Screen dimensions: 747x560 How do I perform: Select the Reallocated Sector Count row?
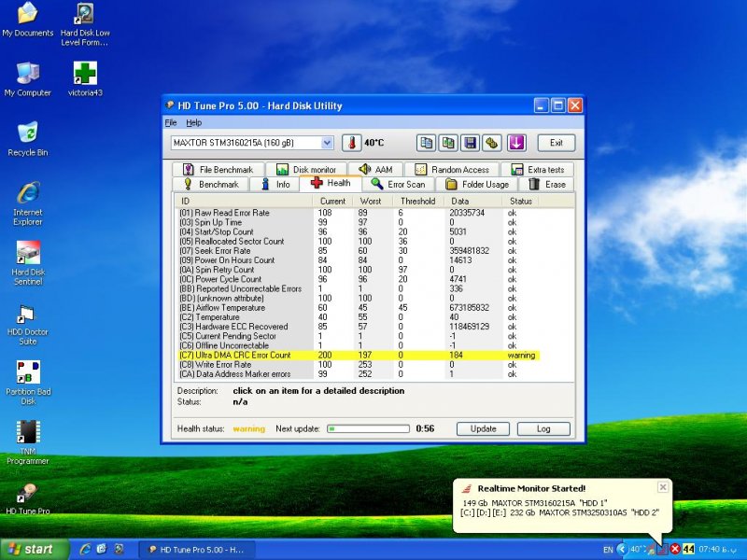click(x=359, y=242)
